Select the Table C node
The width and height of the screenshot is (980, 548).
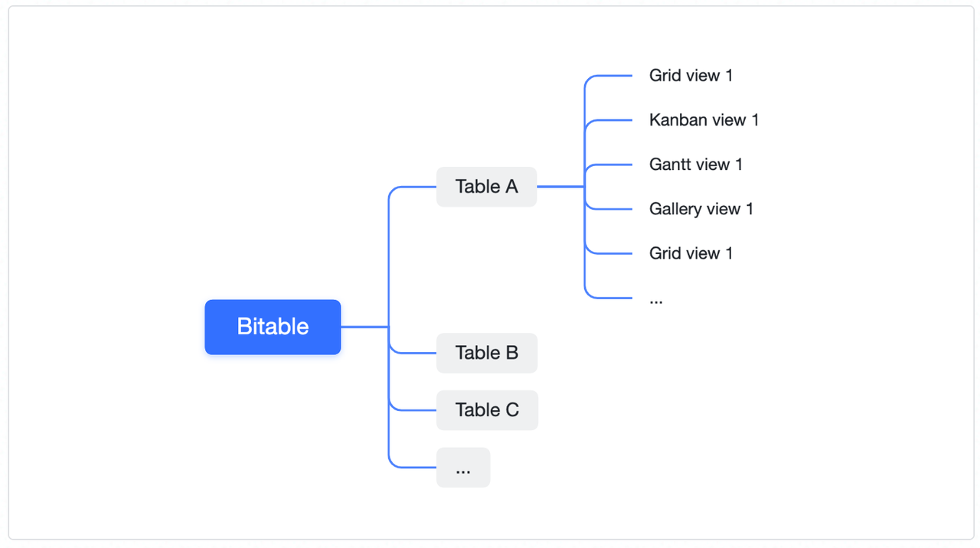487,410
